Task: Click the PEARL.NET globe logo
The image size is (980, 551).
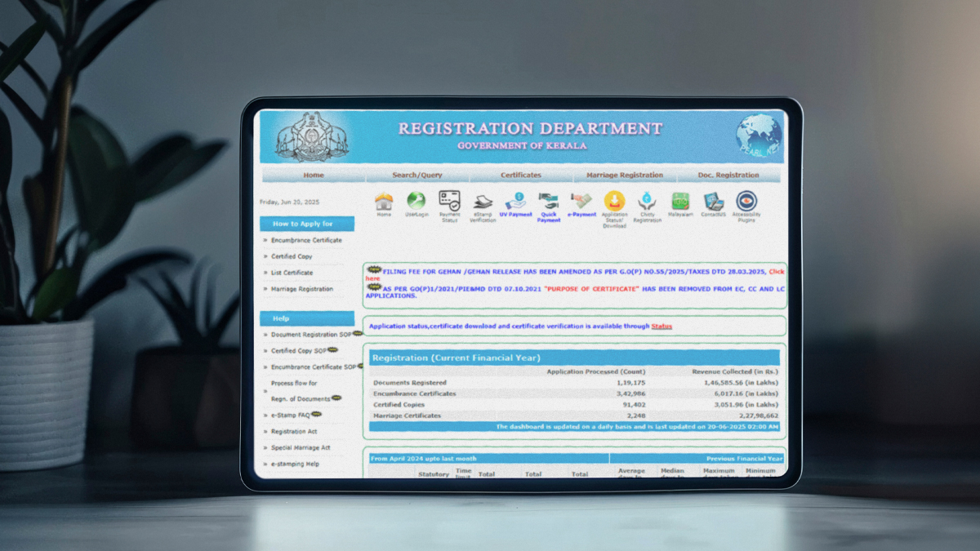Action: tap(758, 137)
